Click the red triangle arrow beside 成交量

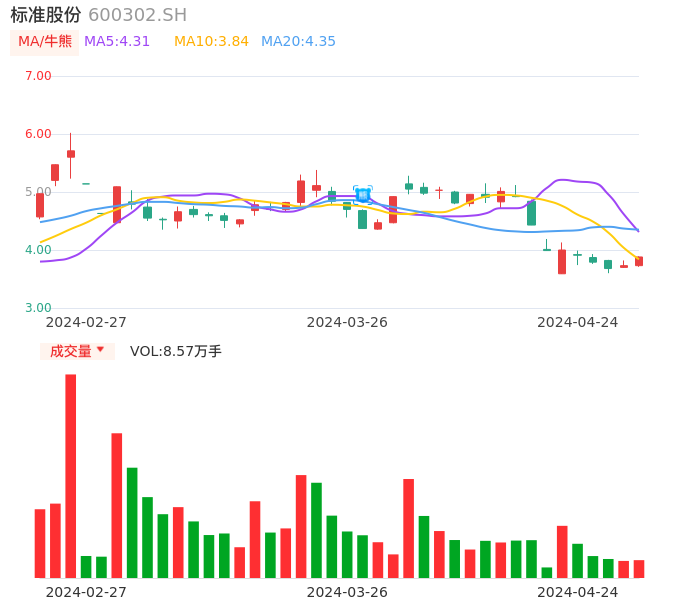(x=100, y=350)
